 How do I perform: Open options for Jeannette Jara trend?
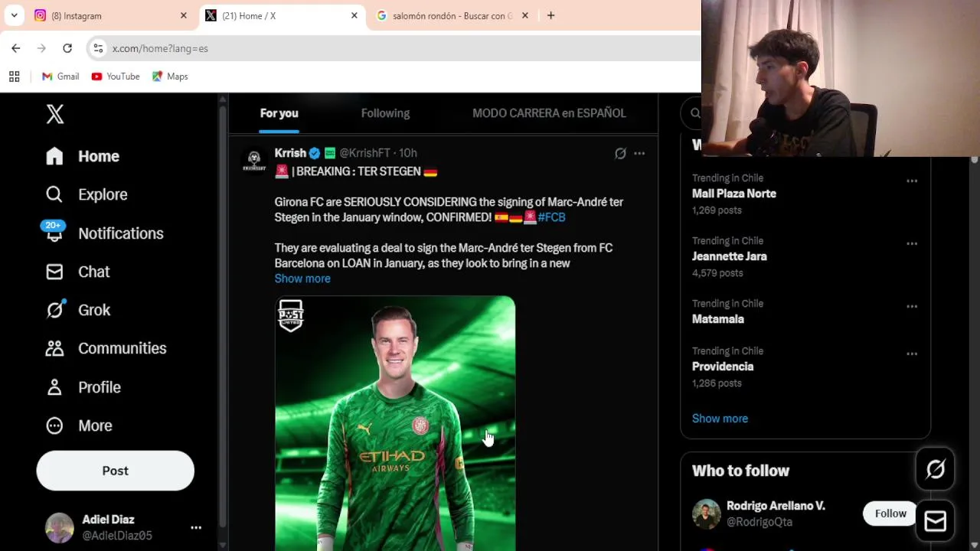pos(912,244)
